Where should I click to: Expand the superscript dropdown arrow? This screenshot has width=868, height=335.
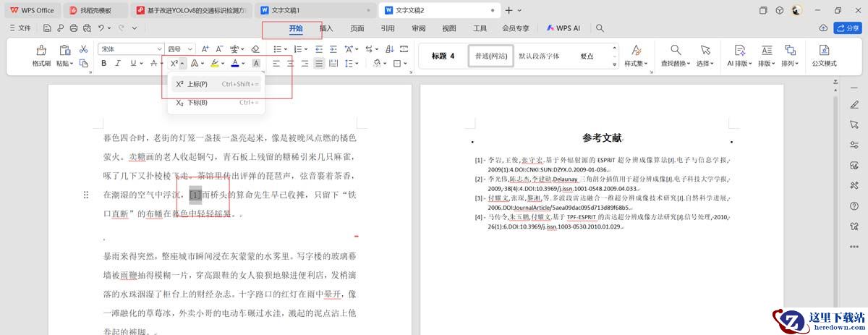183,64
